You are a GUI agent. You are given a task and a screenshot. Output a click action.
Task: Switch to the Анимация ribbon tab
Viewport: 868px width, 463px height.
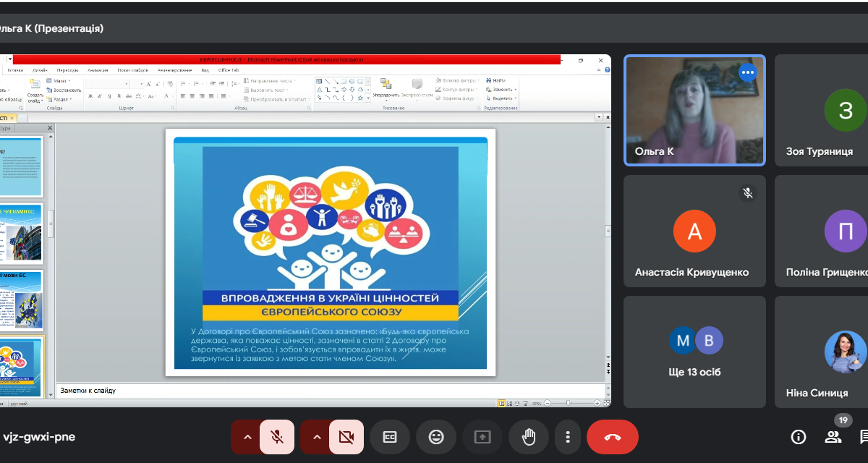[x=98, y=70]
